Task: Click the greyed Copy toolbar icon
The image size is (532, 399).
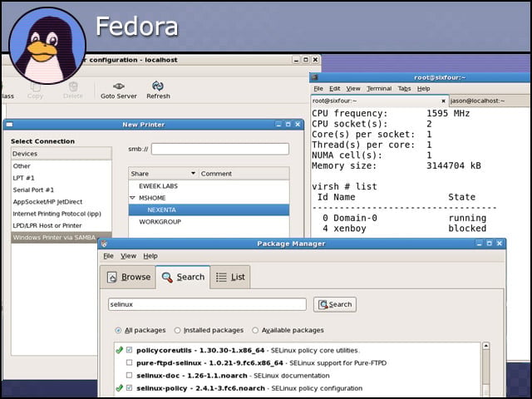Action: click(35, 87)
